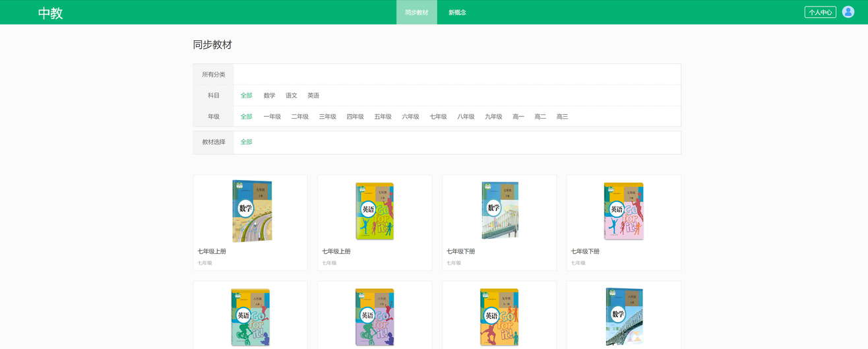Choose 三年级 in the grade row

[x=327, y=117]
